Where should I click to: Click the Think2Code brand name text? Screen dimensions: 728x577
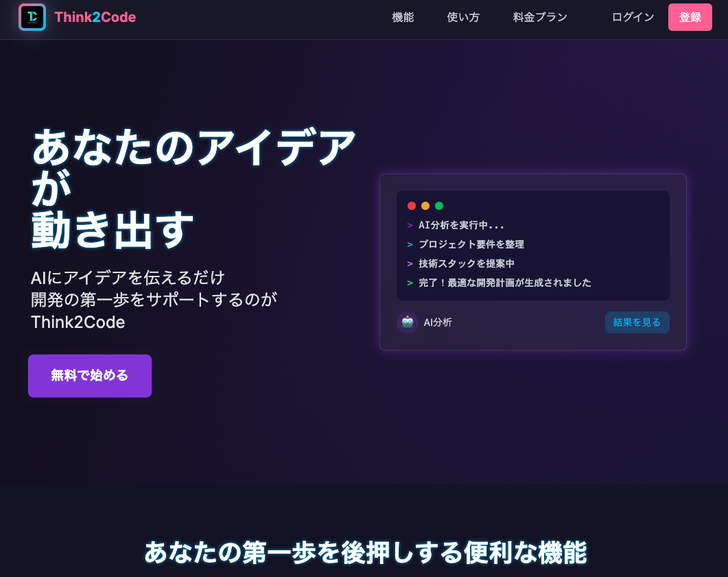pos(95,17)
